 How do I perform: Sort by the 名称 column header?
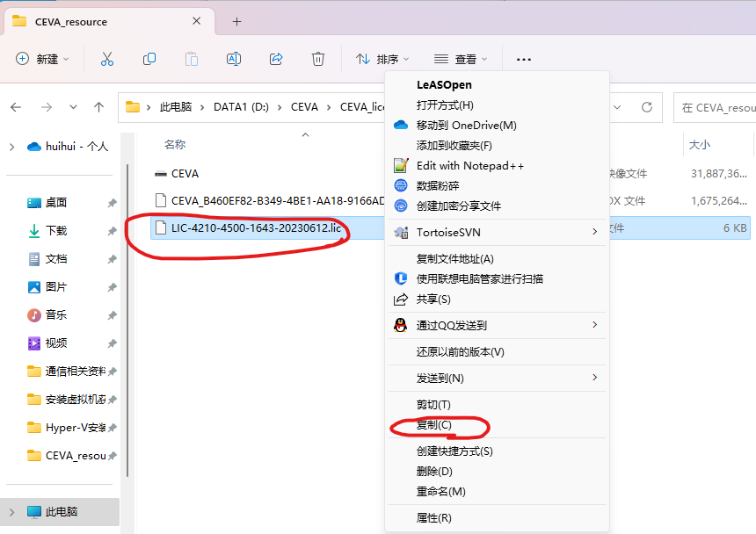[x=175, y=144]
